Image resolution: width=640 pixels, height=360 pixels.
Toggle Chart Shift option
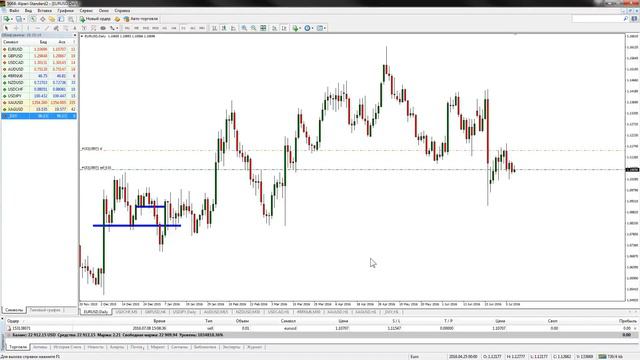tap(284, 28)
